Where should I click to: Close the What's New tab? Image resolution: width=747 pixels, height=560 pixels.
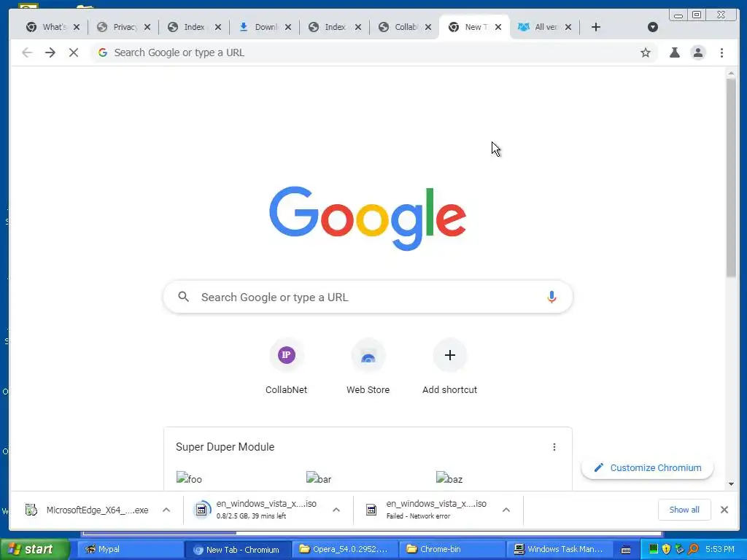(77, 27)
